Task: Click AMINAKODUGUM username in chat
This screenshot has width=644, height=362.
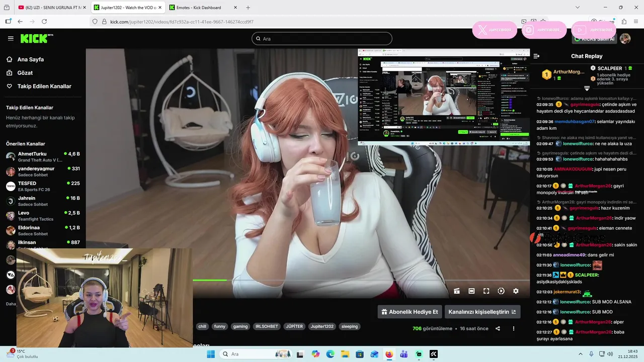Action: click(x=573, y=169)
